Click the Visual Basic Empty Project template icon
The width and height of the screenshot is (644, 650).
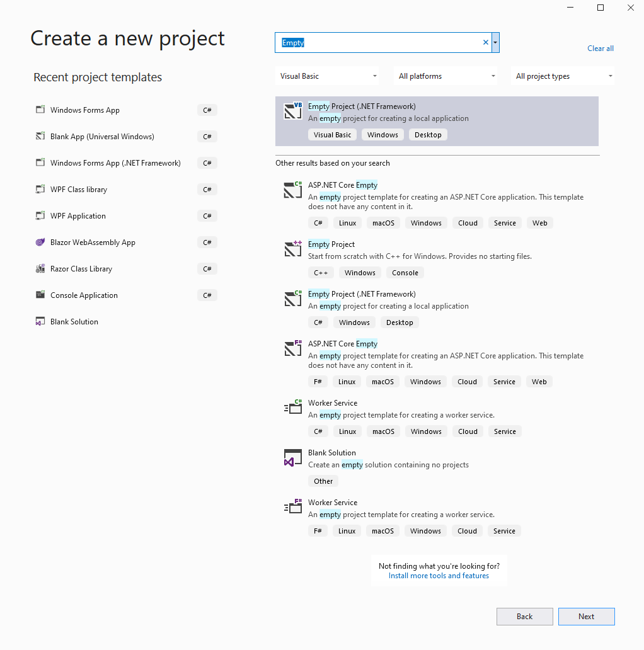293,111
